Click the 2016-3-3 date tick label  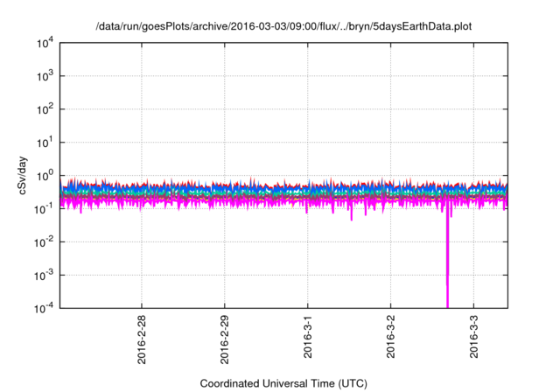[x=474, y=336]
